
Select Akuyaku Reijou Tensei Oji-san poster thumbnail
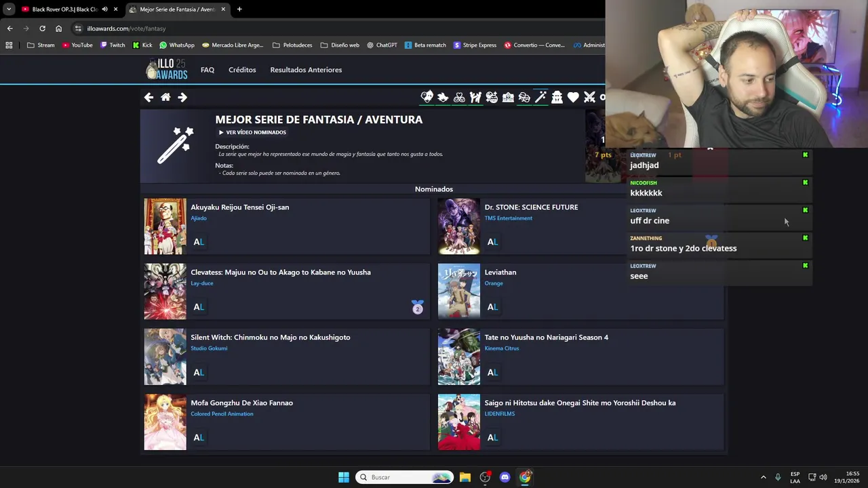click(165, 226)
